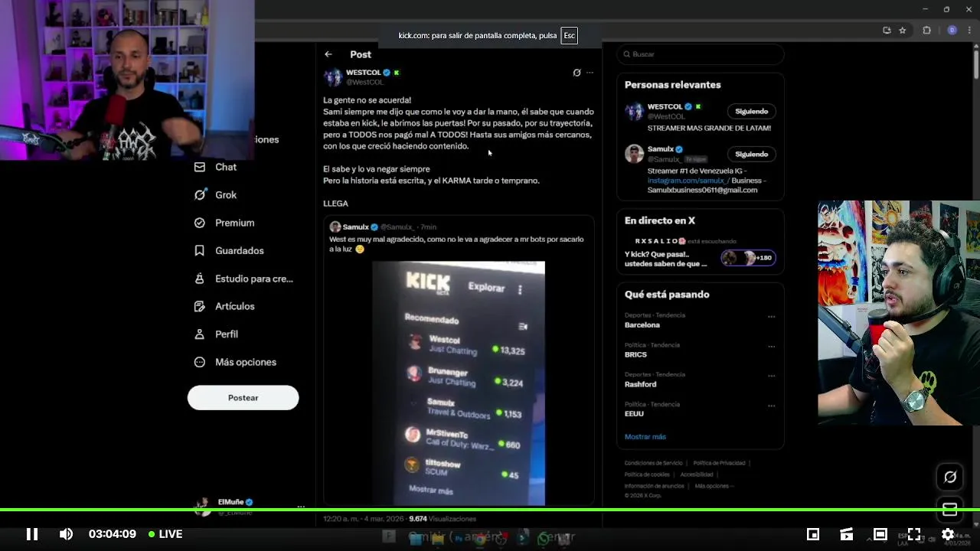Open player settings gear

[948, 534]
